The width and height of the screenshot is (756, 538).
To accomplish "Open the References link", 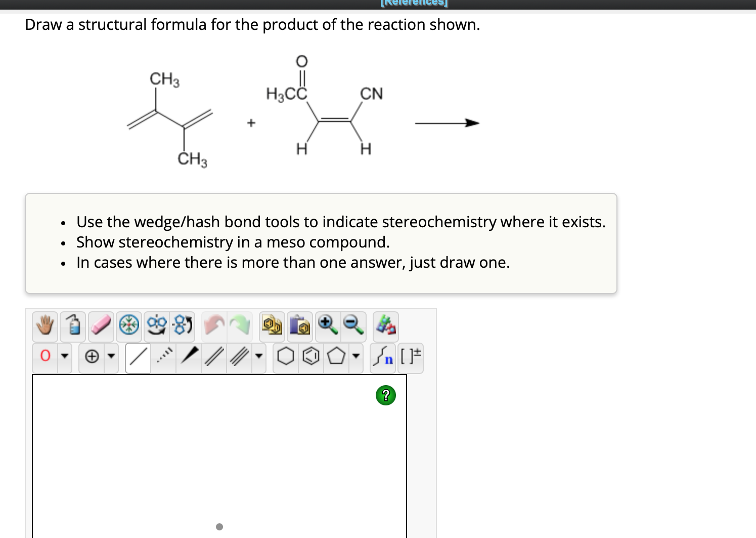I will 414,3.
